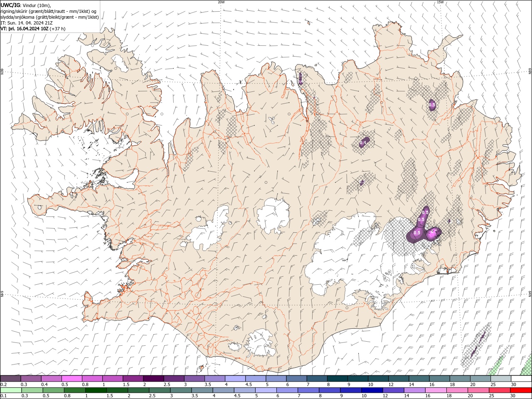The image size is (532, 399).
Task: Click the white swatch labeled 30 in upper row
Action: [x=521, y=379]
